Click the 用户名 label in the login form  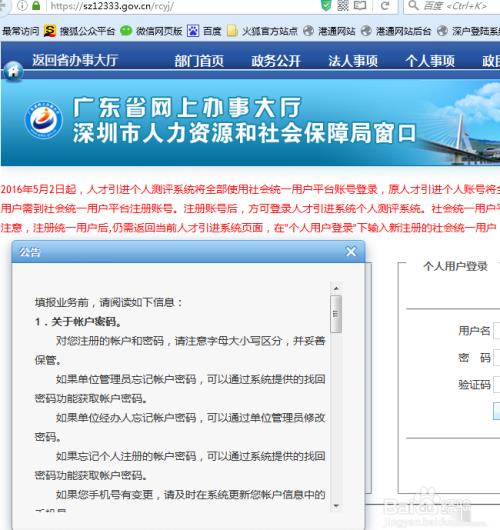[x=474, y=331]
